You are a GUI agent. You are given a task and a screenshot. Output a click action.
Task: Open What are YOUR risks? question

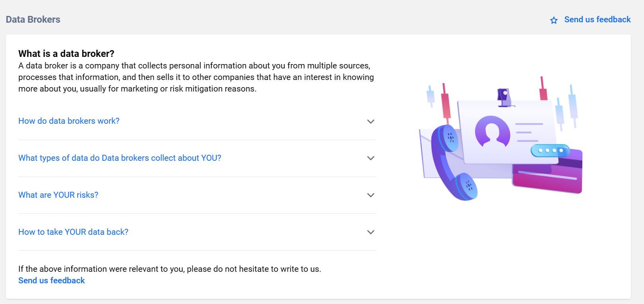pyautogui.click(x=58, y=195)
